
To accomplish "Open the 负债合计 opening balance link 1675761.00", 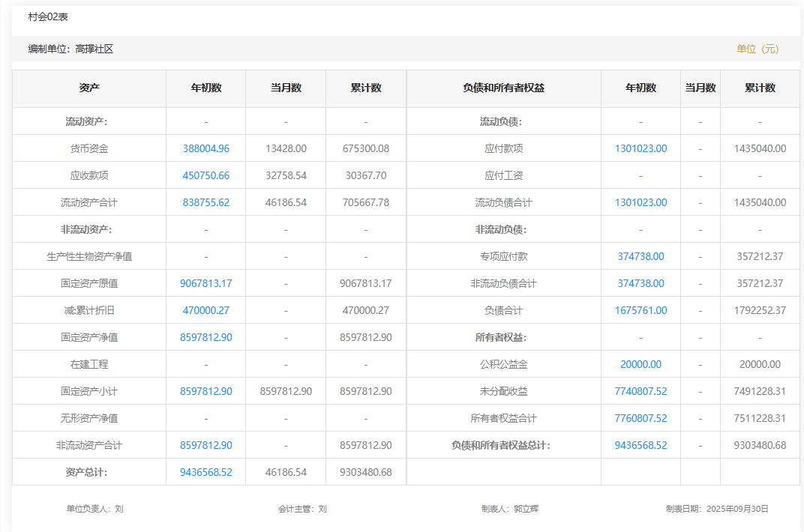I will click(x=640, y=310).
